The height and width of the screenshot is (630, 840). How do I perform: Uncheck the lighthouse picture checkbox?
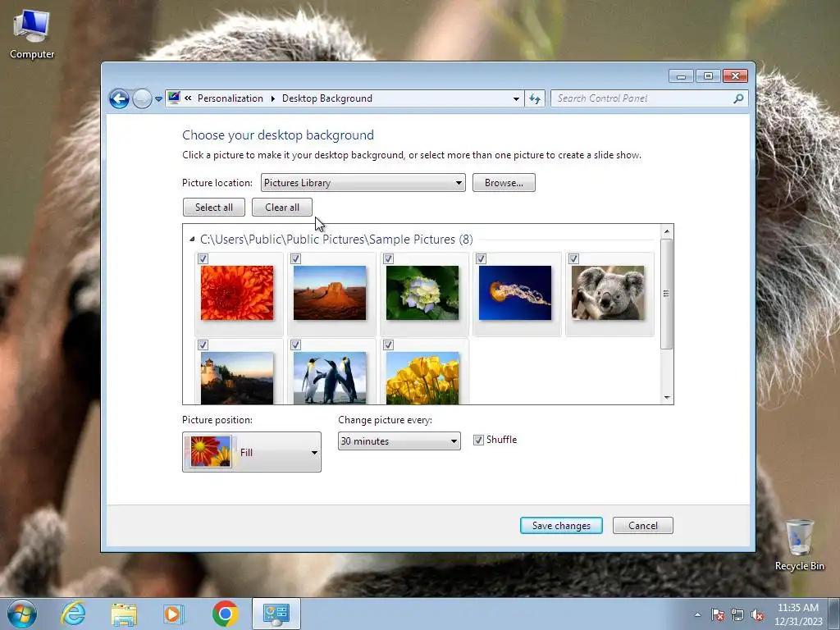[x=203, y=345]
